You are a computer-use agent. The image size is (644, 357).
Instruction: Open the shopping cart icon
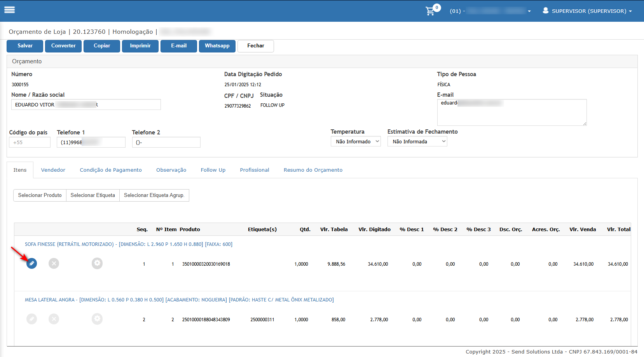tap(430, 11)
